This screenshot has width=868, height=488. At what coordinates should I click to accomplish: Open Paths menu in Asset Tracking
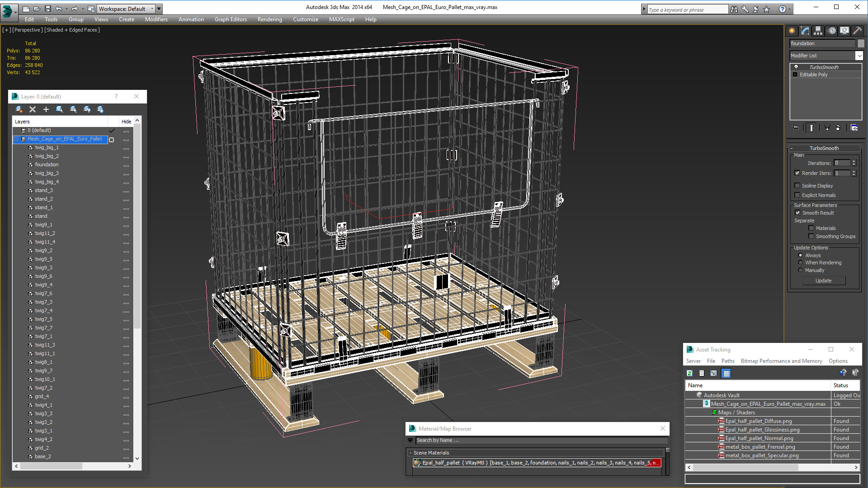click(728, 361)
